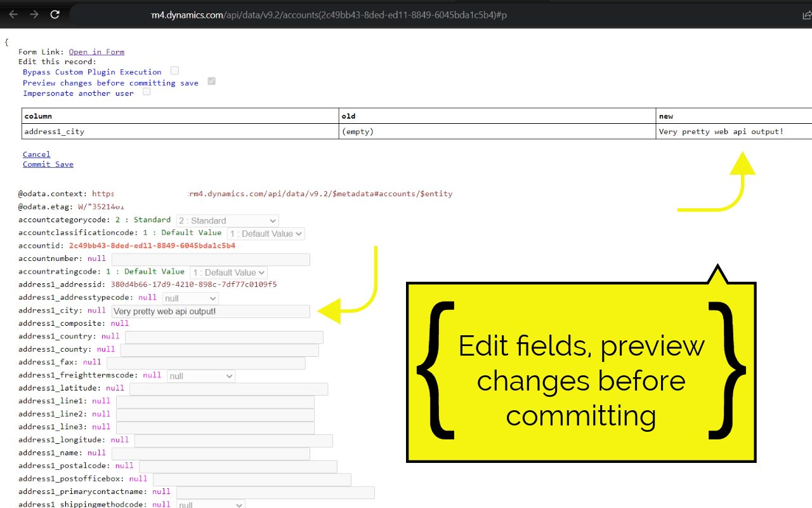The image size is (812, 508).
Task: Click the address1_addressid GUID value
Action: [193, 284]
